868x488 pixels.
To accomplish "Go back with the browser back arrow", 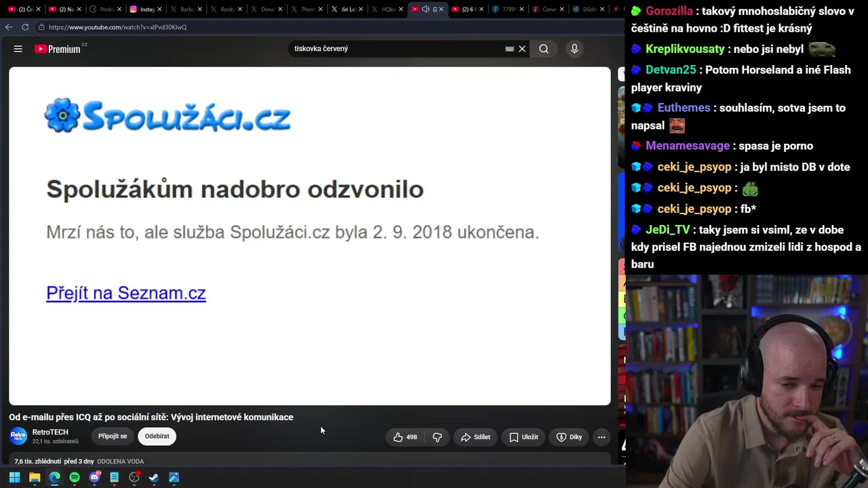I will [9, 27].
